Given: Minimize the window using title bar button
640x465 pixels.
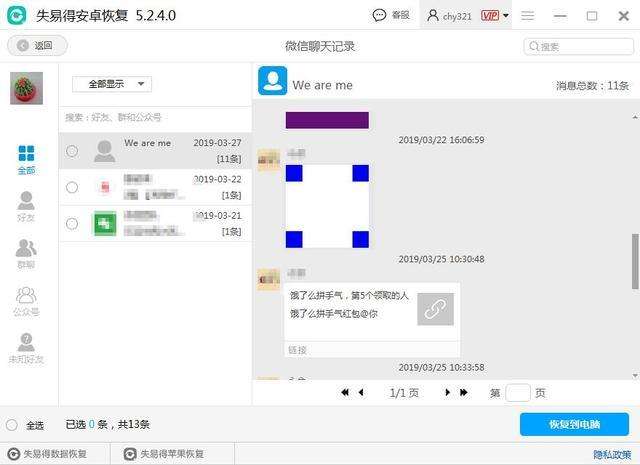Looking at the screenshot, I should (560, 16).
